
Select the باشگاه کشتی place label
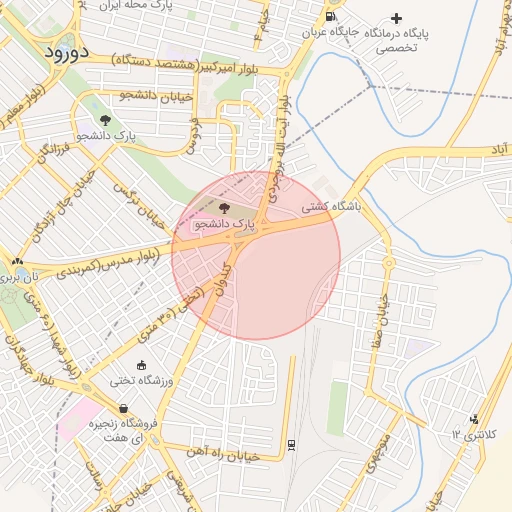pos(331,207)
